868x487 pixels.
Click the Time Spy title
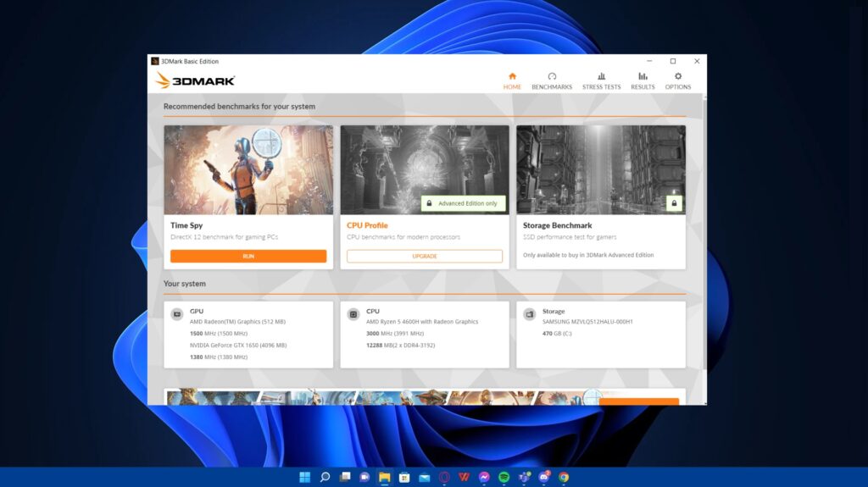[x=186, y=225]
